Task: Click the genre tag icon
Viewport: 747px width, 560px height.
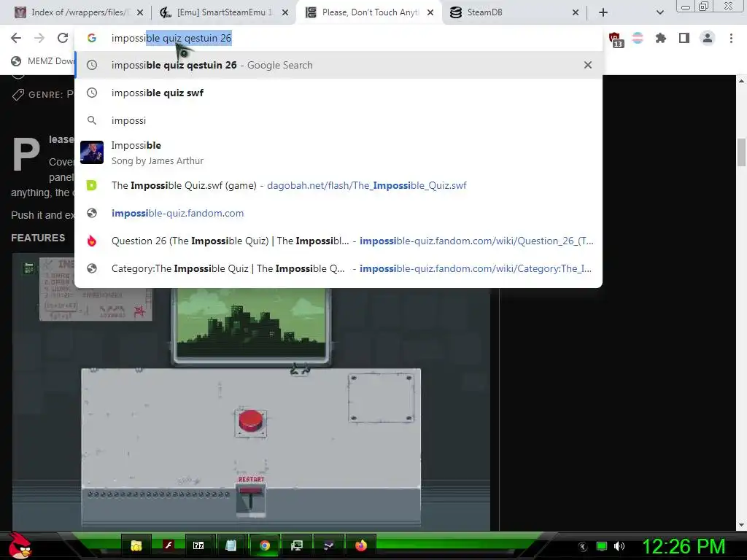Action: pos(18,94)
